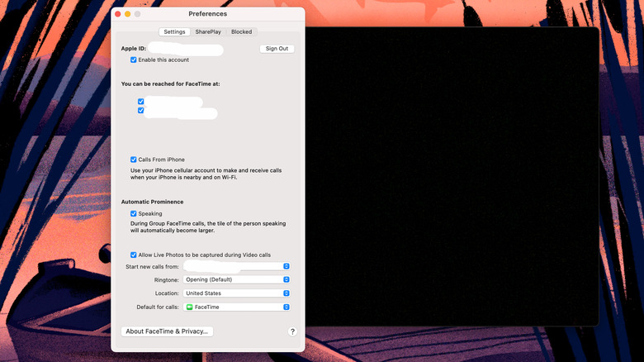Click About FaceTime & Privacy button
Screen dimensions: 644x362
[167, 331]
